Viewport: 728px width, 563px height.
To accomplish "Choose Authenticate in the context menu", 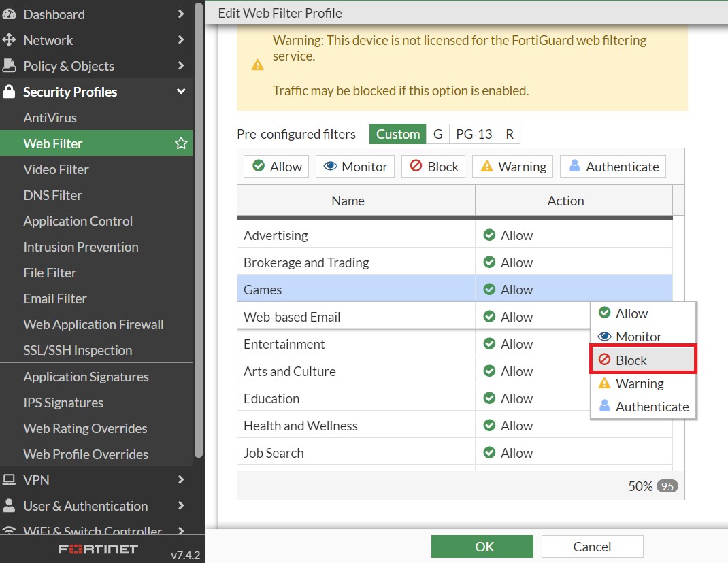I will [x=643, y=407].
